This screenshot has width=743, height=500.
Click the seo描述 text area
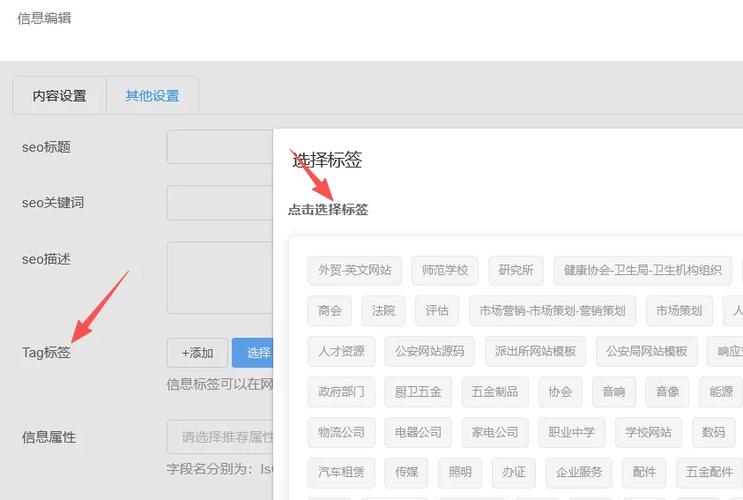(219, 277)
